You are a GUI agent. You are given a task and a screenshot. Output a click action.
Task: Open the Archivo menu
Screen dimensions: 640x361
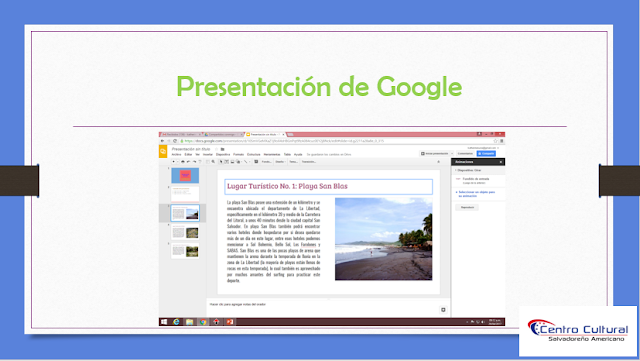click(176, 154)
